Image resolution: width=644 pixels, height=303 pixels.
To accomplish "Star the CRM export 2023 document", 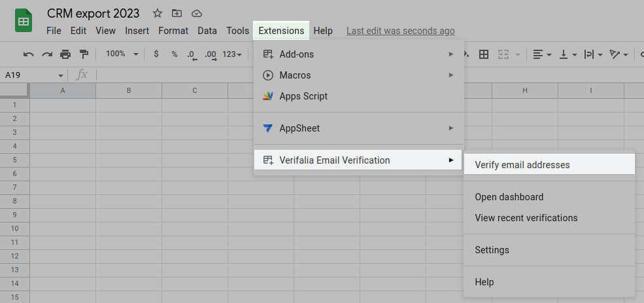I will coord(158,14).
